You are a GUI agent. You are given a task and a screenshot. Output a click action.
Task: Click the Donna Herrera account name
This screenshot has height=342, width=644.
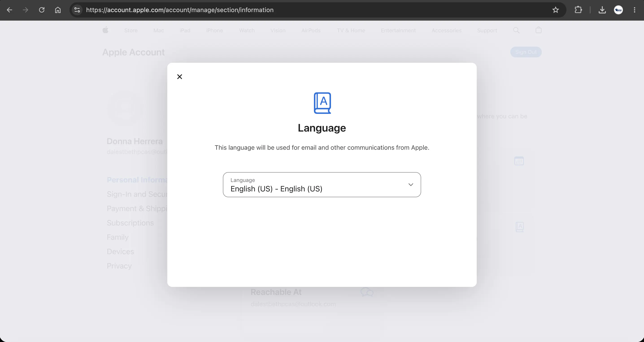coord(135,141)
